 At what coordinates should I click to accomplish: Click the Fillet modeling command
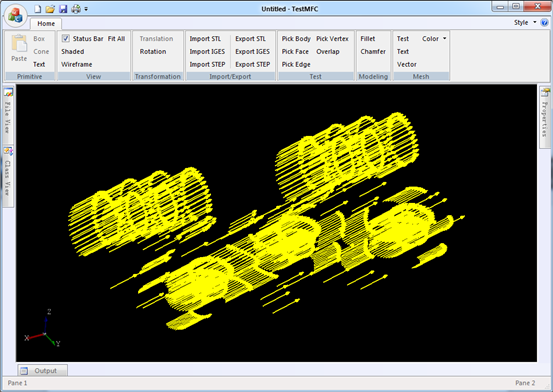tap(368, 38)
